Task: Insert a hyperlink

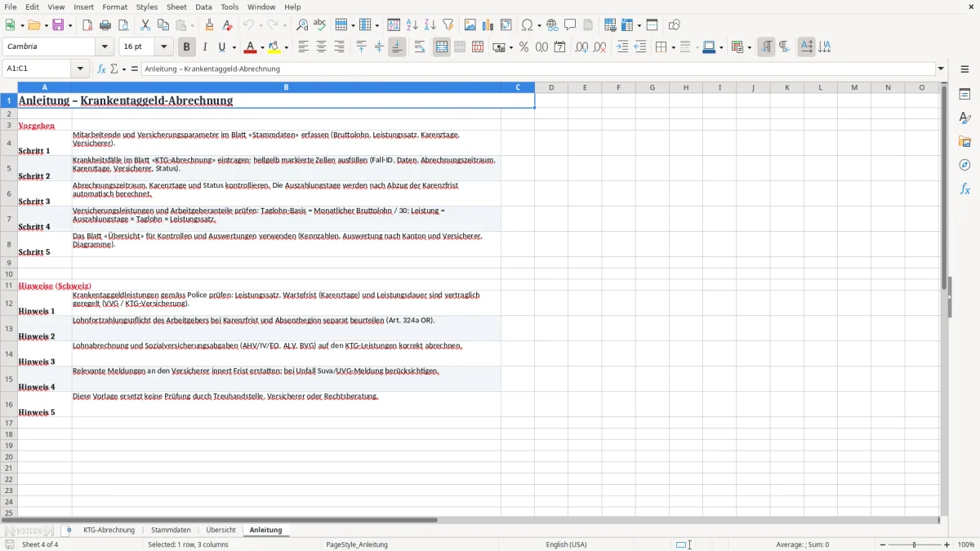Action: coord(552,25)
